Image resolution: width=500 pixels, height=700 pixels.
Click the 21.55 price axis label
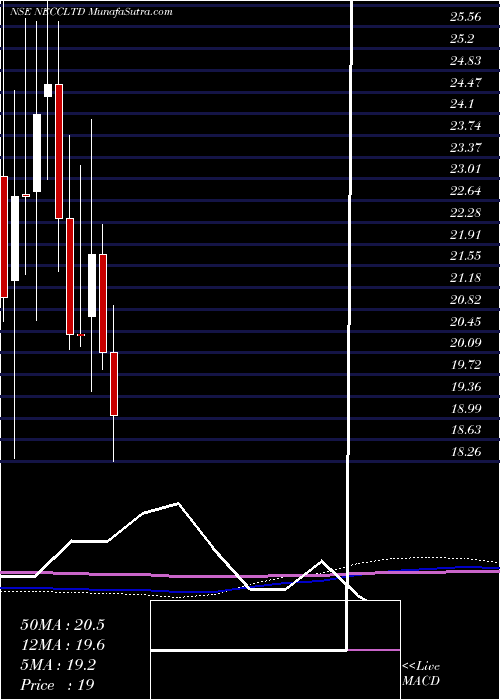tap(466, 256)
